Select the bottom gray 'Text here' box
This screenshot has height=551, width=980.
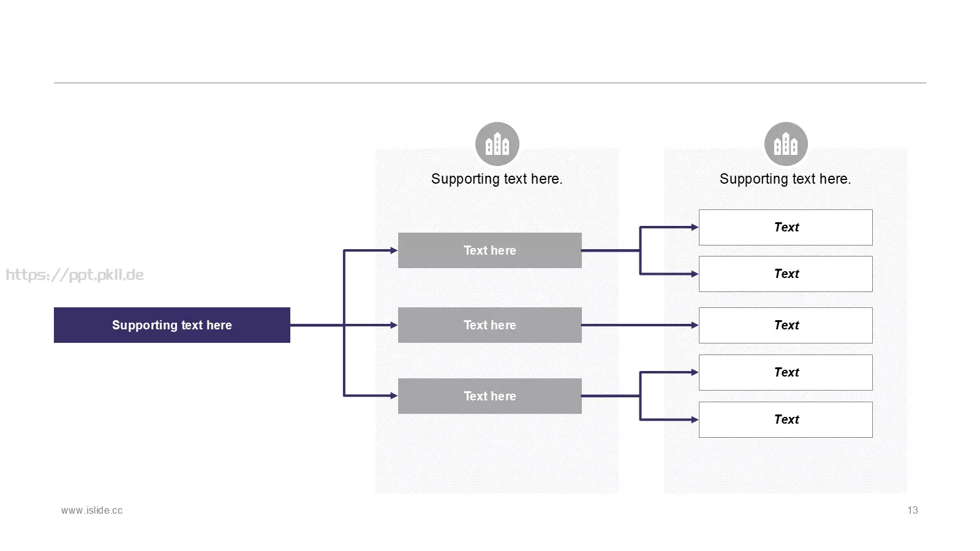click(x=490, y=396)
